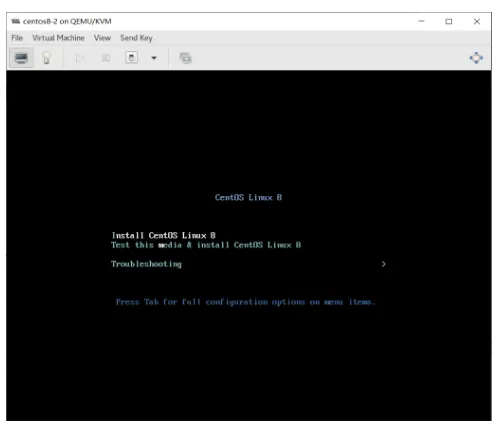Open the File menu
This screenshot has width=500, height=427.
click(17, 38)
